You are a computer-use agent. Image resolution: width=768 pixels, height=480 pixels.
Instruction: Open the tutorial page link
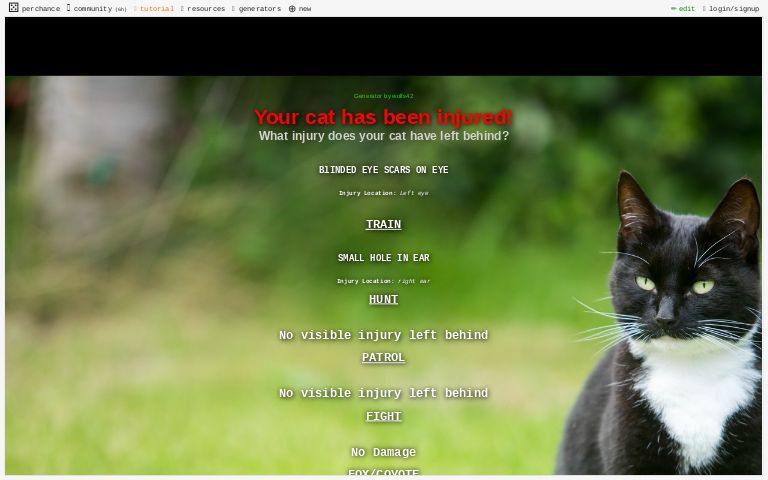[156, 8]
